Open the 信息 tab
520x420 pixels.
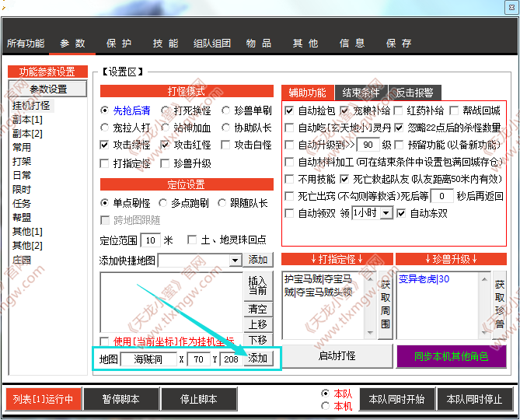(352, 43)
